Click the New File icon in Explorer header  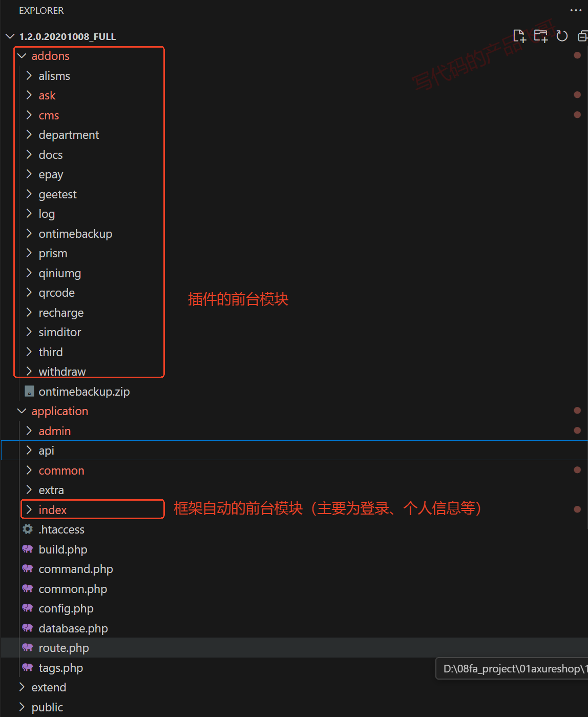tap(520, 36)
